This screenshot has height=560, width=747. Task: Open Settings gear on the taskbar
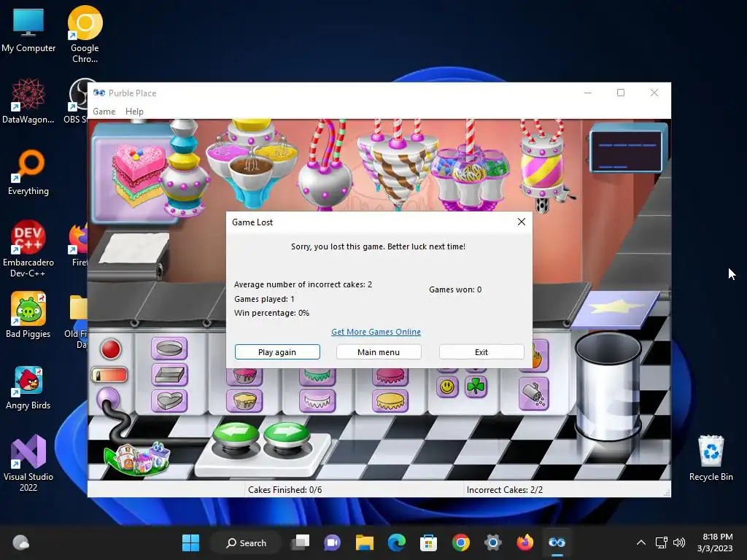(x=492, y=542)
